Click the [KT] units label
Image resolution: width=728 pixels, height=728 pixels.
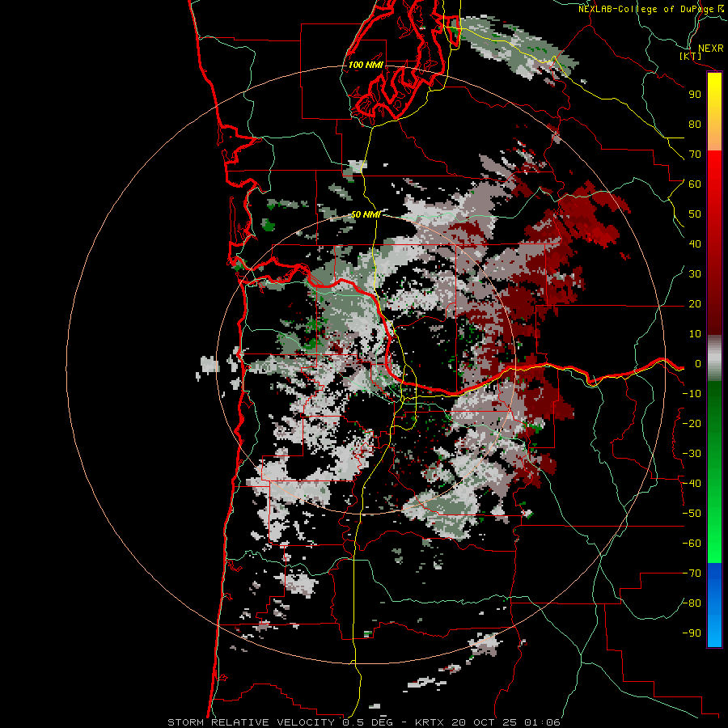(691, 56)
